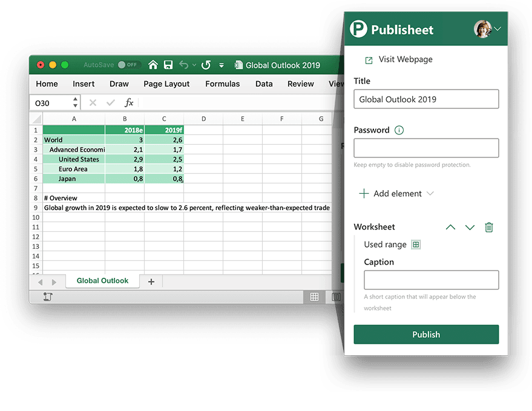Click the Visit Webpage link
Screen dimensions: 532x411
tap(406, 59)
